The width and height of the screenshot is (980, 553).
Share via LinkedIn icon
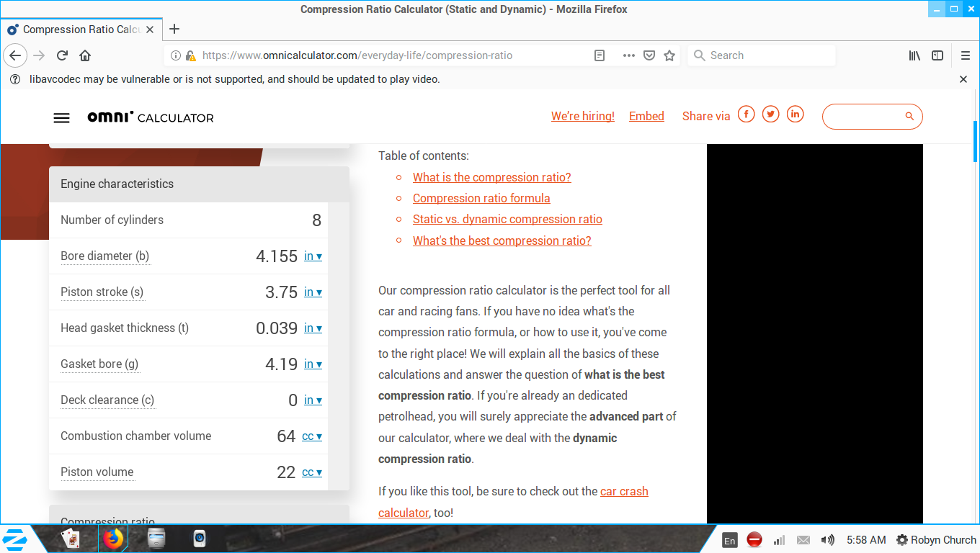(796, 114)
